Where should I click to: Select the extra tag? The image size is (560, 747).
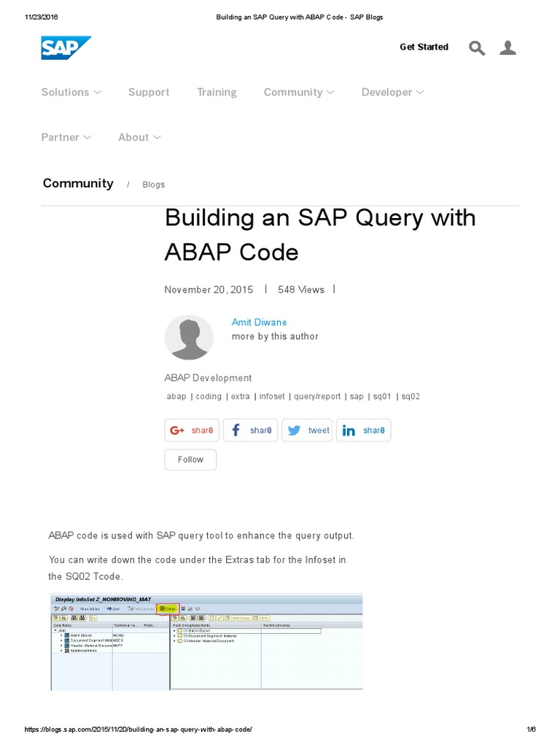[240, 396]
